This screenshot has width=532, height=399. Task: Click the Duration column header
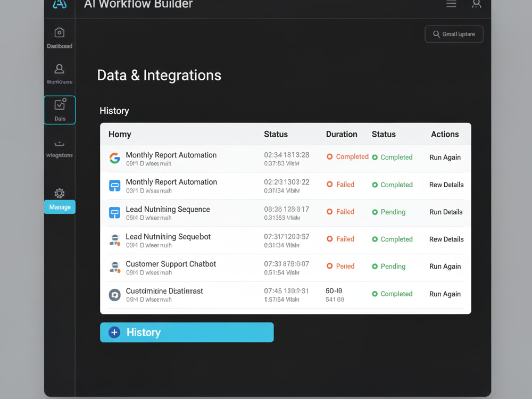[342, 135]
